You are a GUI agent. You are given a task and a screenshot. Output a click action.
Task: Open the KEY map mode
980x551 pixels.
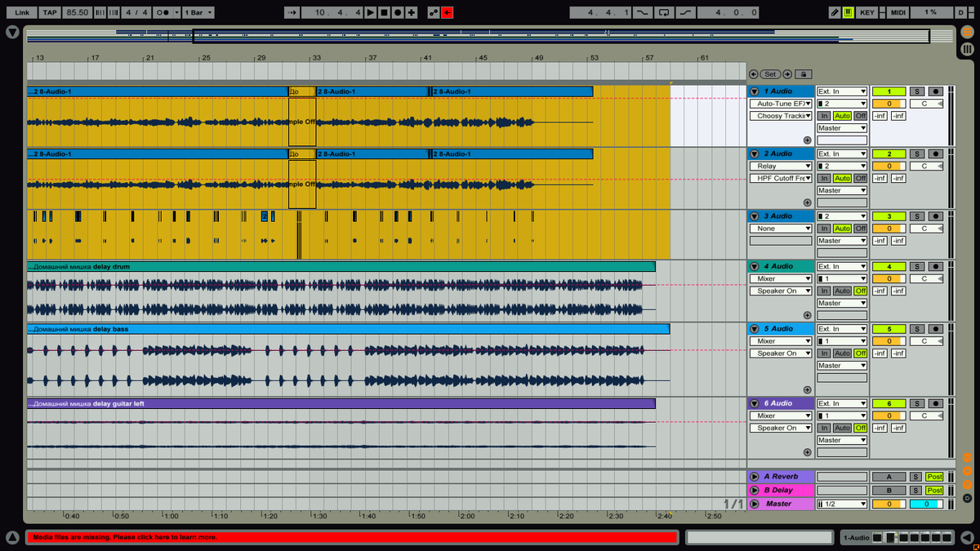(x=867, y=12)
